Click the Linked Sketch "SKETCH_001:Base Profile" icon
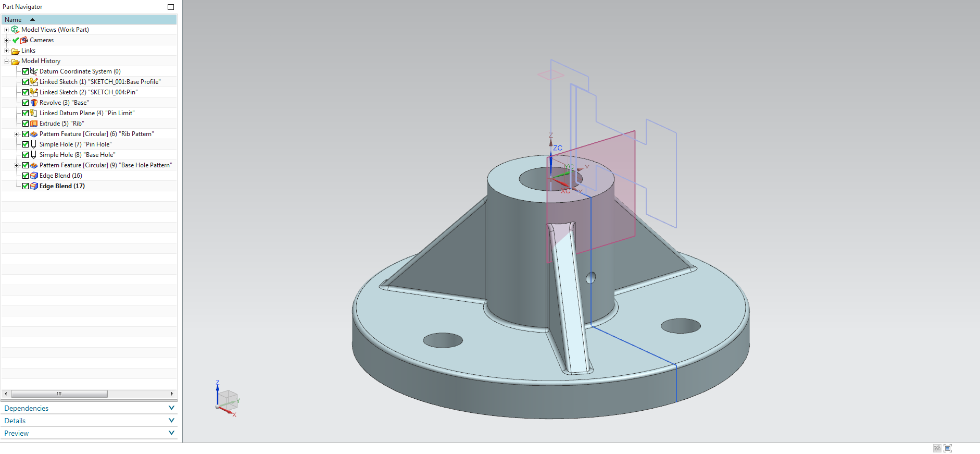 34,82
